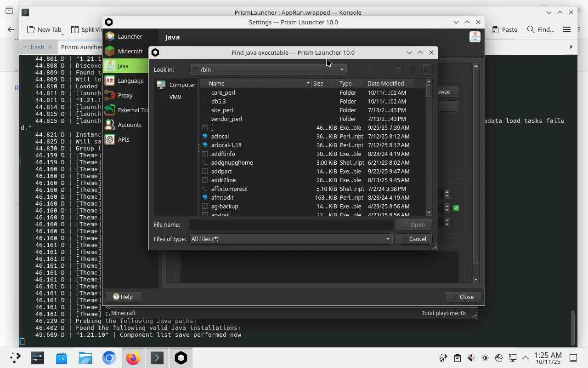
Task: Click Find in the Konsole toolbar
Action: [541, 29]
